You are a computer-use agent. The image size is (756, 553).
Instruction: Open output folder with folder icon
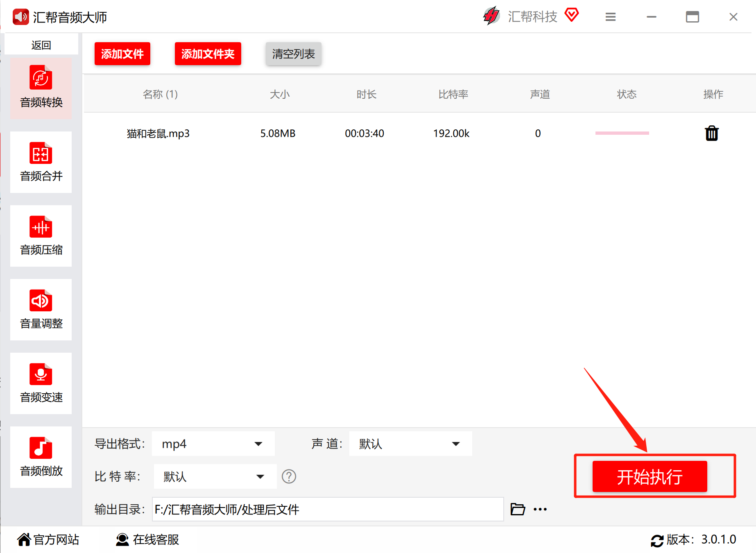[x=518, y=509]
